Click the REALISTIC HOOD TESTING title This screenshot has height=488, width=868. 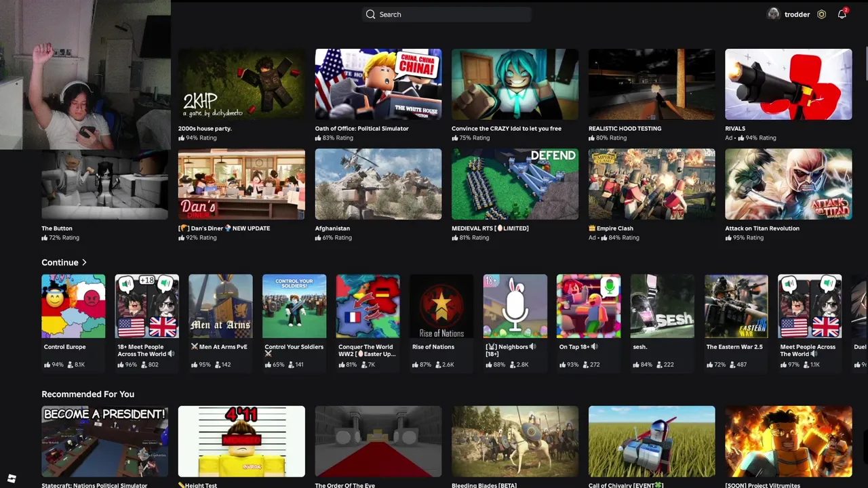(625, 128)
